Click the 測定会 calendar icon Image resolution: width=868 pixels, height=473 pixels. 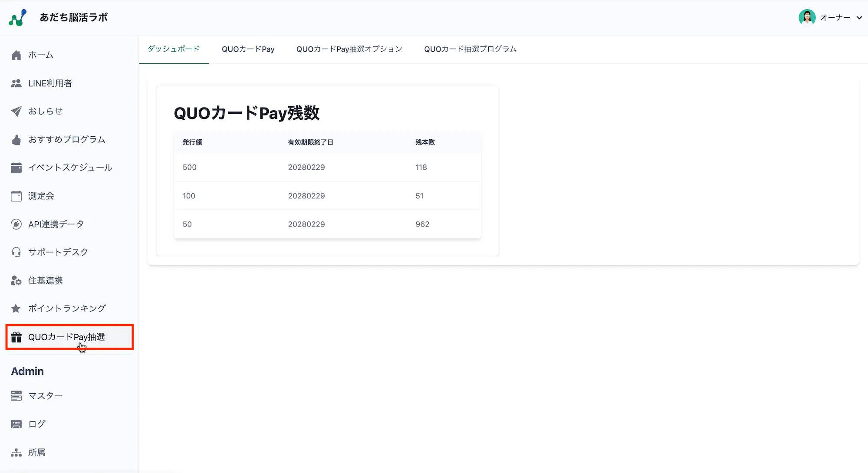point(16,196)
